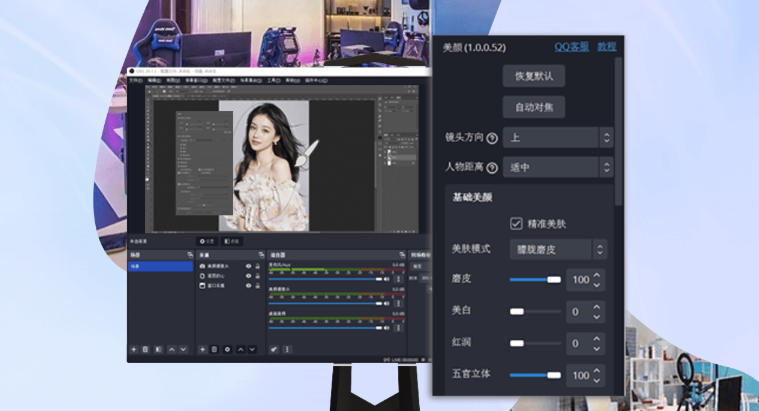Increase 磨皮 value with up arrow

pos(597,275)
